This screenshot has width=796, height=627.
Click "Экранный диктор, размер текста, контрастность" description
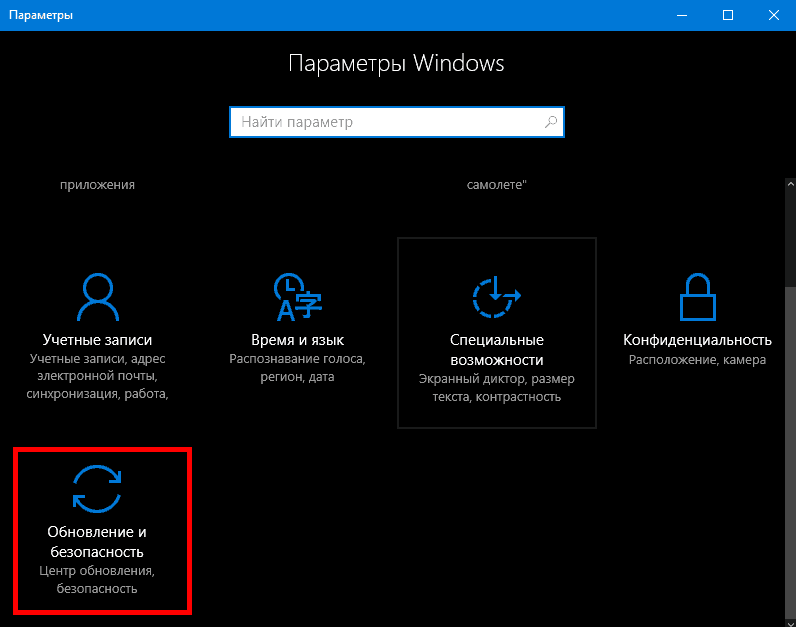click(x=496, y=387)
